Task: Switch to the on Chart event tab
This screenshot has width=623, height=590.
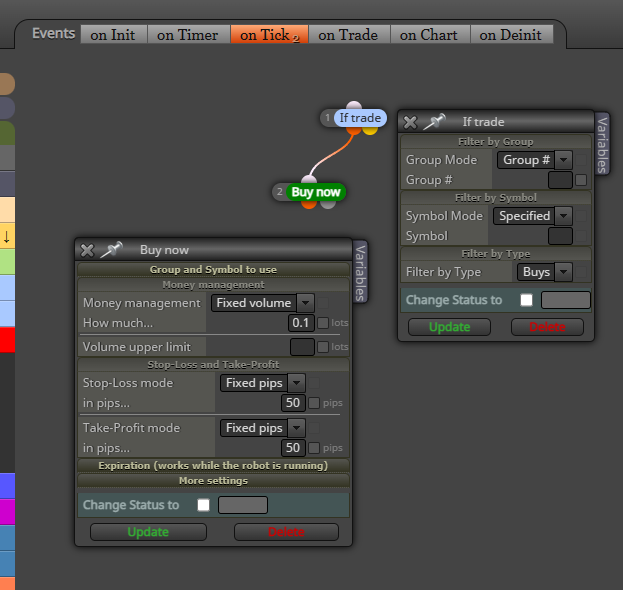Action: click(x=430, y=35)
